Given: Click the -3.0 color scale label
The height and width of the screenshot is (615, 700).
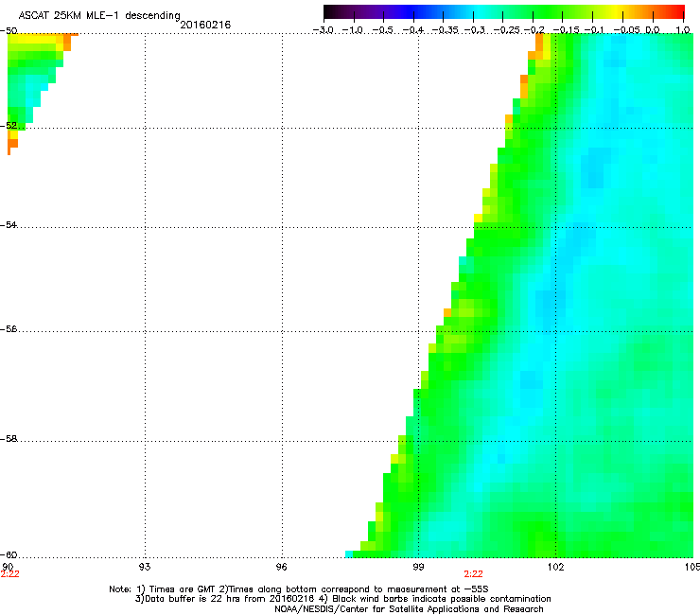Looking at the screenshot, I should click(324, 30).
